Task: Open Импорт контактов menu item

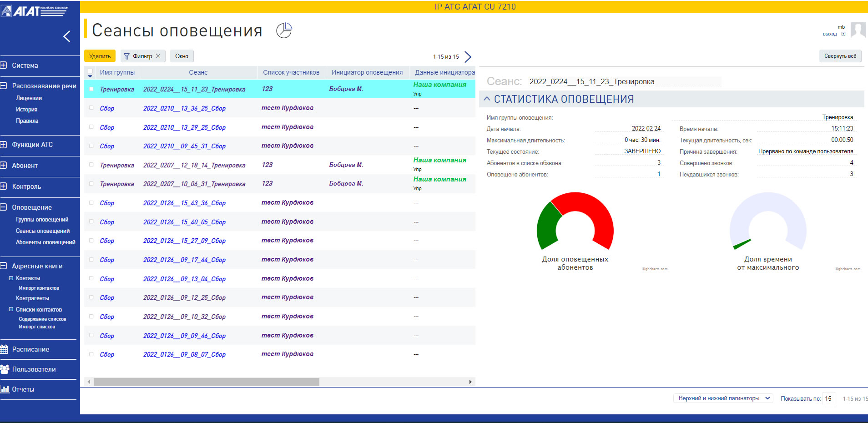Action: (39, 288)
